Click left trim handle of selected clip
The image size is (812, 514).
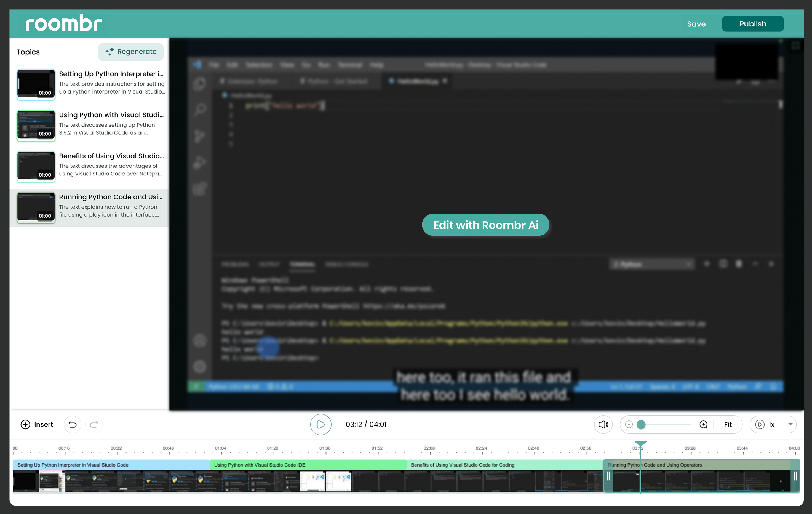[x=608, y=476]
